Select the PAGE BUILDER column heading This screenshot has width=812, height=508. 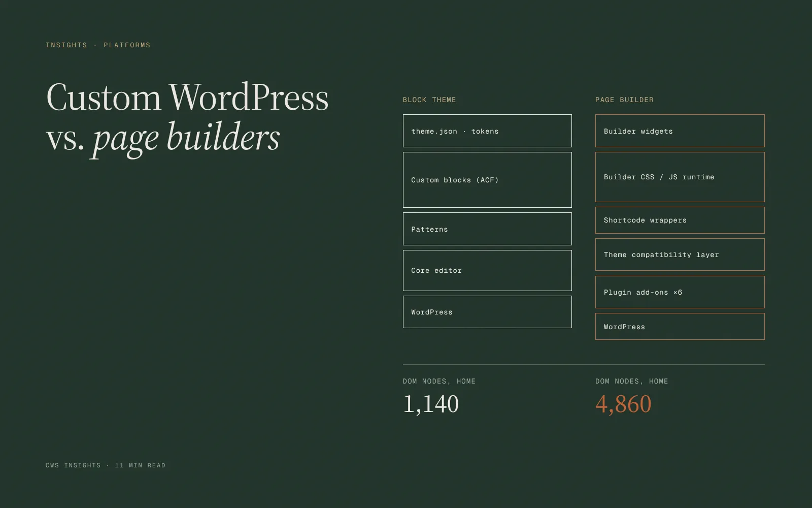pos(624,100)
